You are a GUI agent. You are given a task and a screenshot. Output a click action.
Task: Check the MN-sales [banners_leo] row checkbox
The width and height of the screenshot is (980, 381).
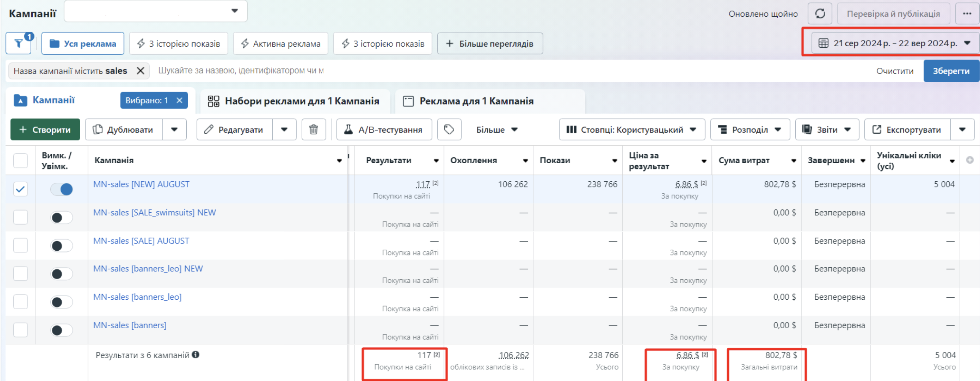[x=20, y=301]
